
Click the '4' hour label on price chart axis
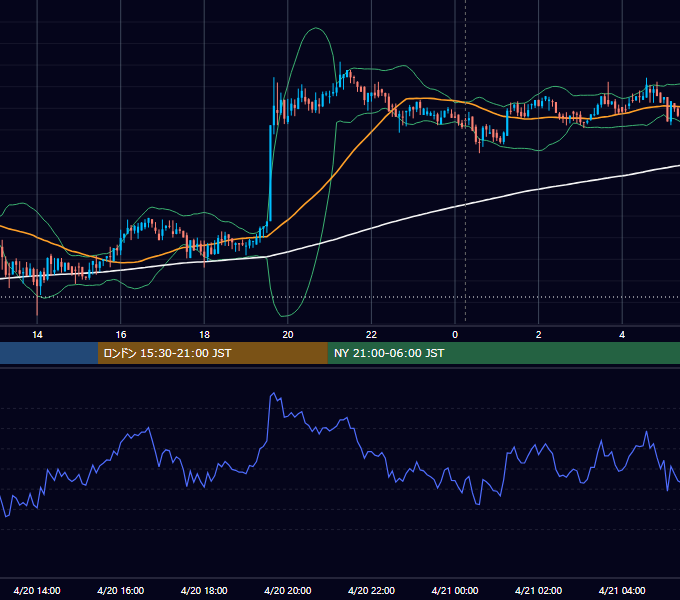[622, 335]
